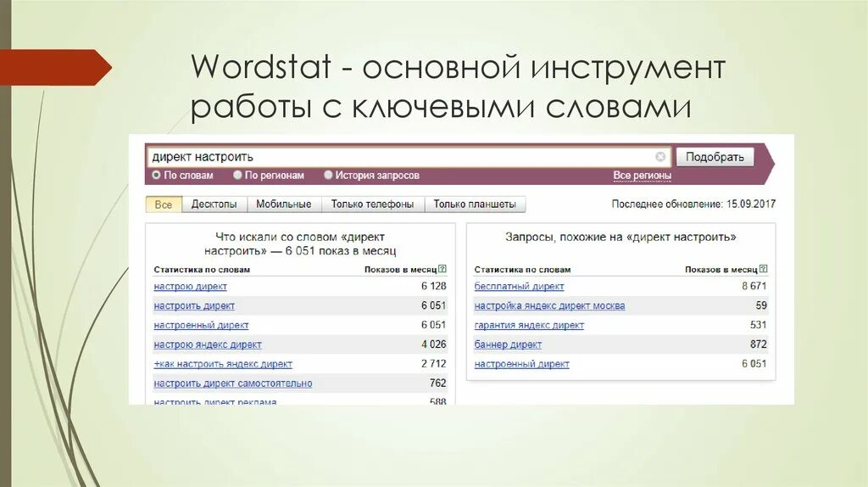Switch to the 'Десктопы' tab

click(x=214, y=204)
